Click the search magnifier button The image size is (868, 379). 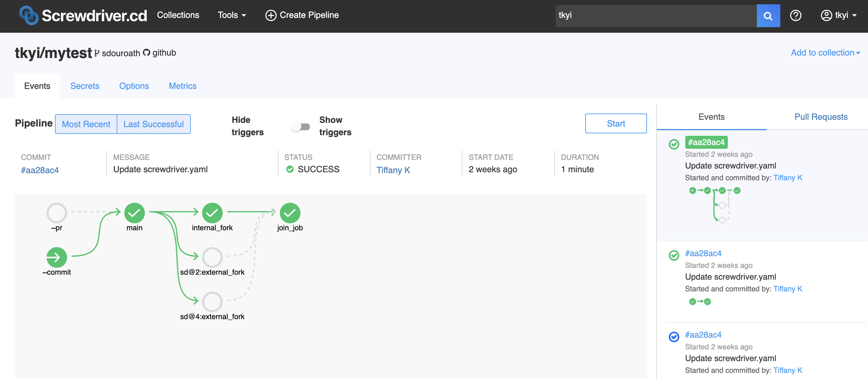coord(768,16)
